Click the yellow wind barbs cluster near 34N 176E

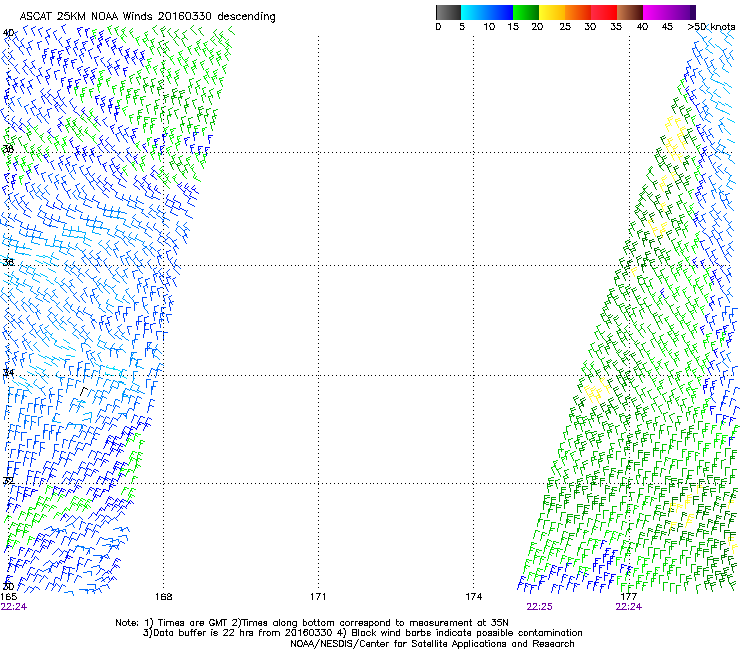(597, 389)
